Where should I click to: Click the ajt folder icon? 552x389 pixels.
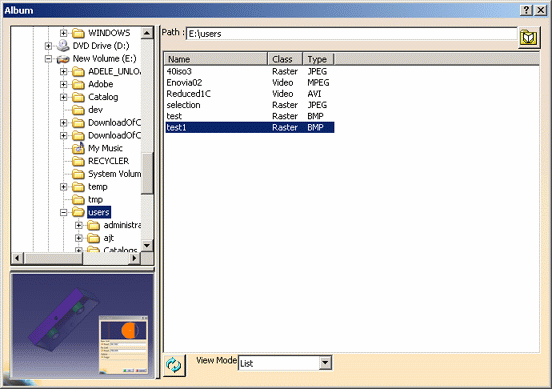[93, 238]
